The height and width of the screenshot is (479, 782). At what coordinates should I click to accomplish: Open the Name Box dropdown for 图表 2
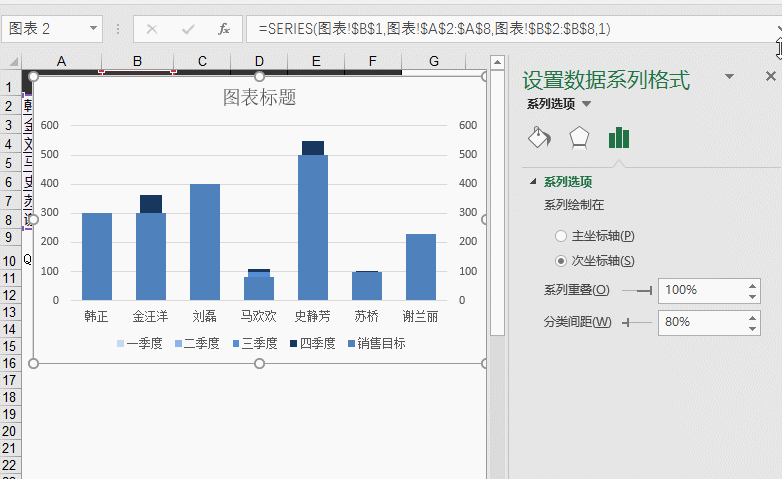[x=93, y=29]
